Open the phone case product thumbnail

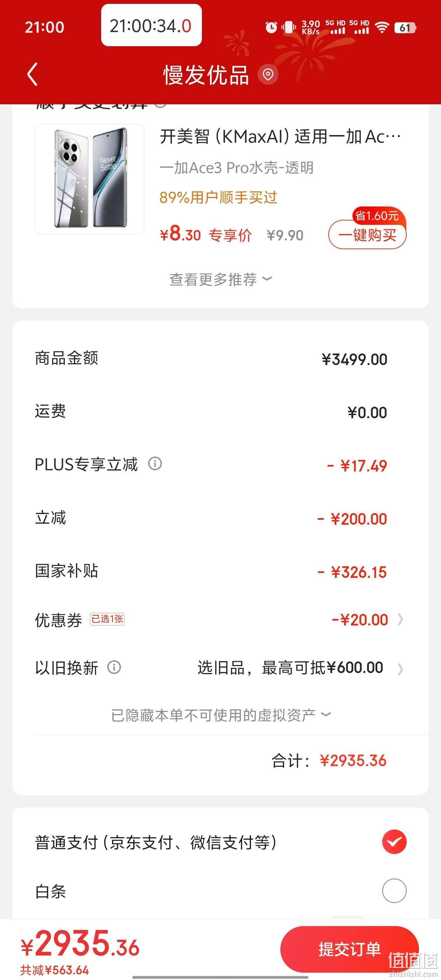89,179
